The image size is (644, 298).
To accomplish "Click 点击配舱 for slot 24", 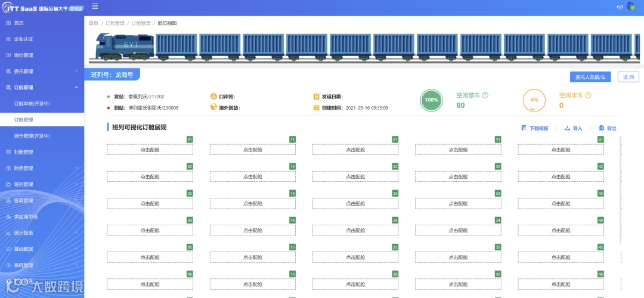I will [355, 230].
